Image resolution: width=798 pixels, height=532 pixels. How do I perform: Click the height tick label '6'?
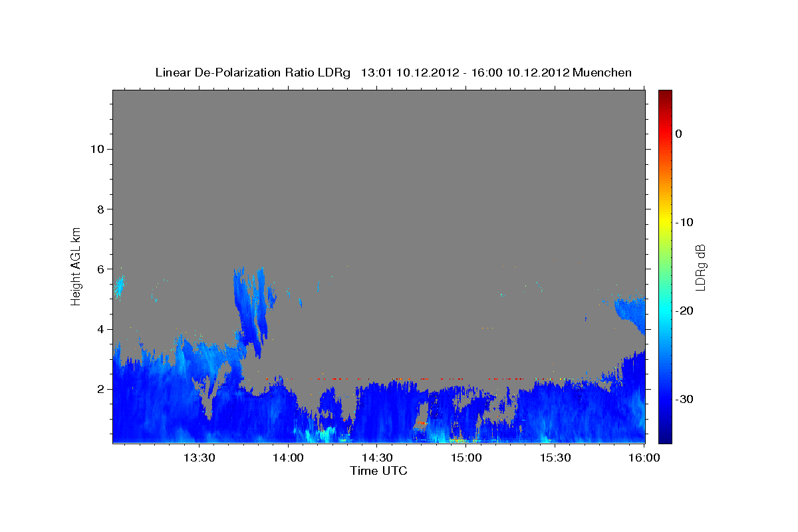pyautogui.click(x=100, y=269)
